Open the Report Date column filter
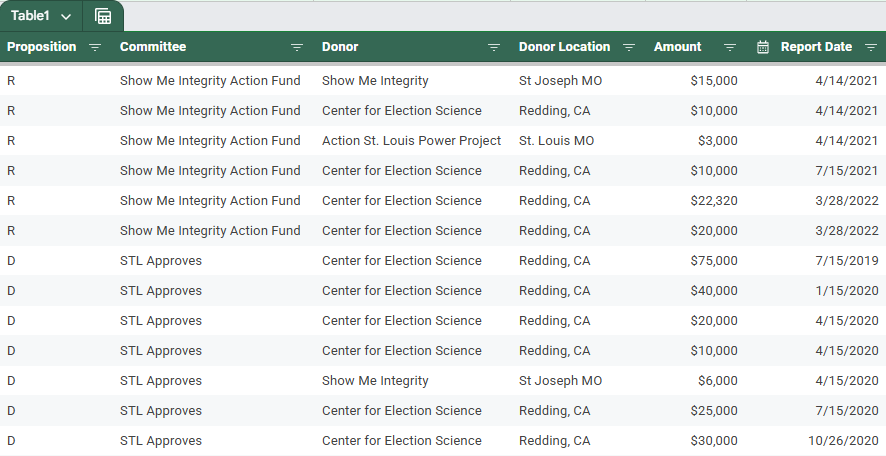Viewport: 886px width, 456px height. coord(871,47)
